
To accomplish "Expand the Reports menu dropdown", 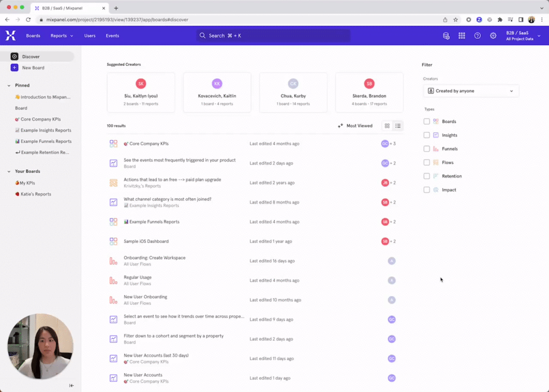I will click(62, 36).
